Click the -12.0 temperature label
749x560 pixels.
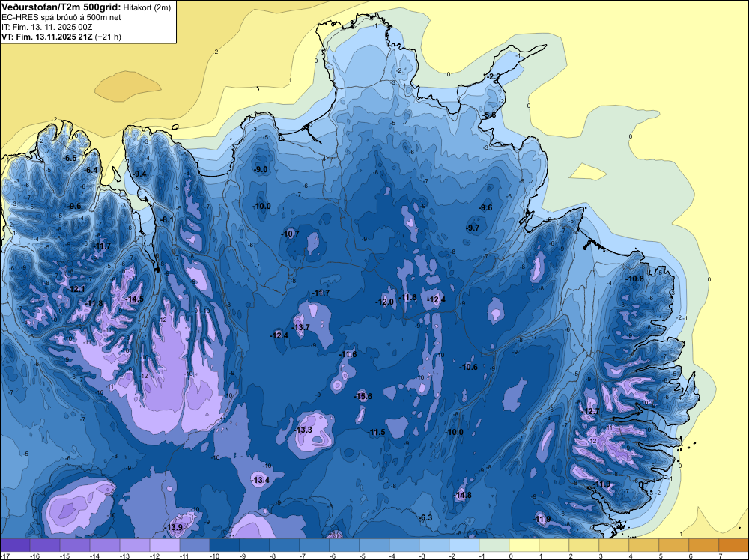(x=384, y=302)
